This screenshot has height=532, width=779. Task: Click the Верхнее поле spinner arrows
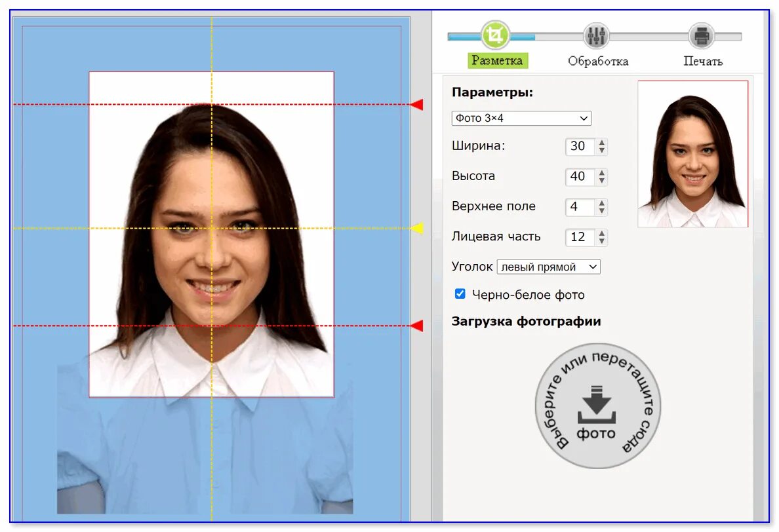(x=601, y=207)
